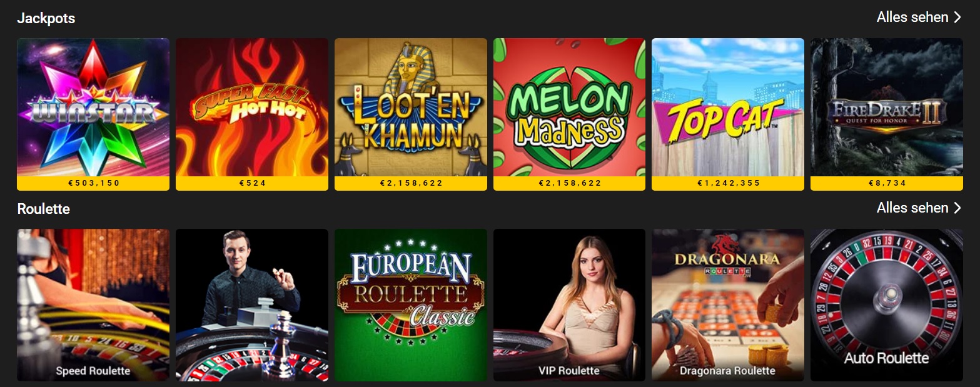Click Alles sehen link for Roulette
This screenshot has width=980, height=387.
pyautogui.click(x=912, y=208)
